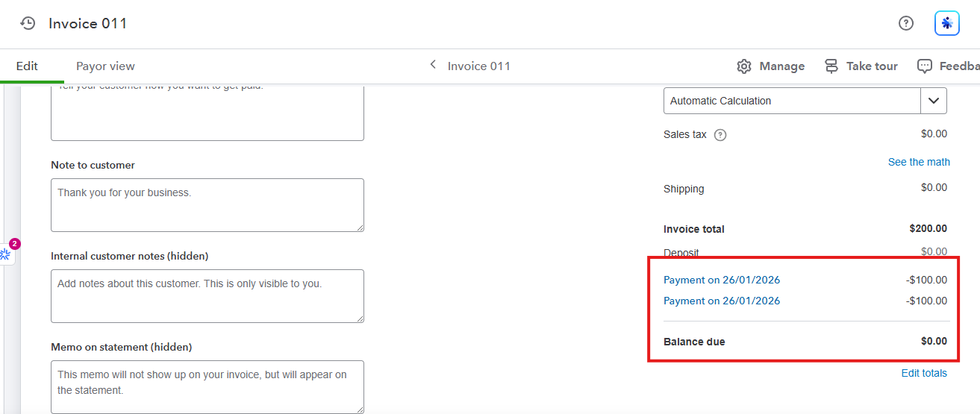Expand the Automatic Calculation dropdown arrow
980x414 pixels.
(x=934, y=101)
